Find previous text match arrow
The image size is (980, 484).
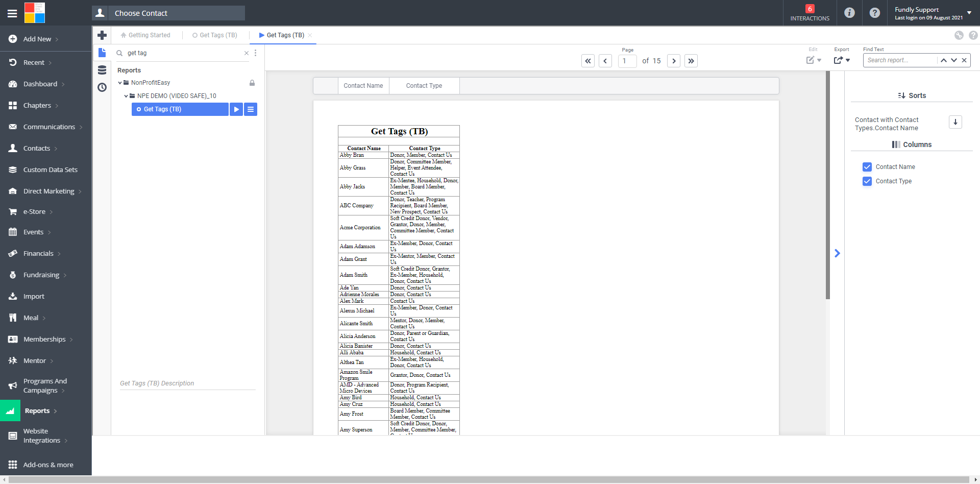[944, 60]
